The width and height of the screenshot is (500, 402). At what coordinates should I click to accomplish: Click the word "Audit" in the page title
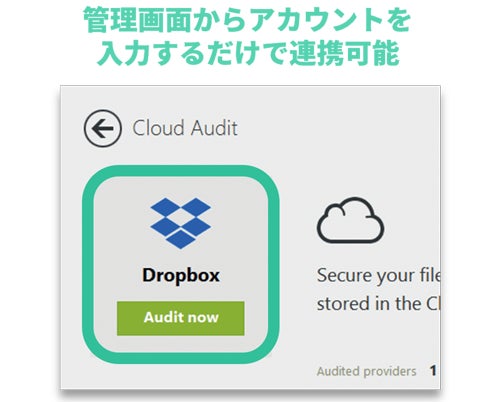pos(214,128)
